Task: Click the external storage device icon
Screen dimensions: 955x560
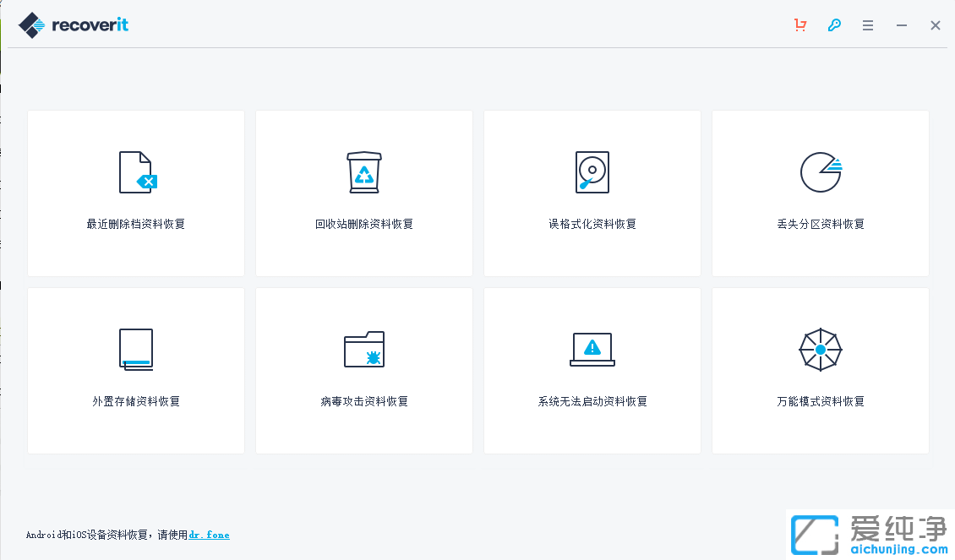Action: tap(136, 350)
